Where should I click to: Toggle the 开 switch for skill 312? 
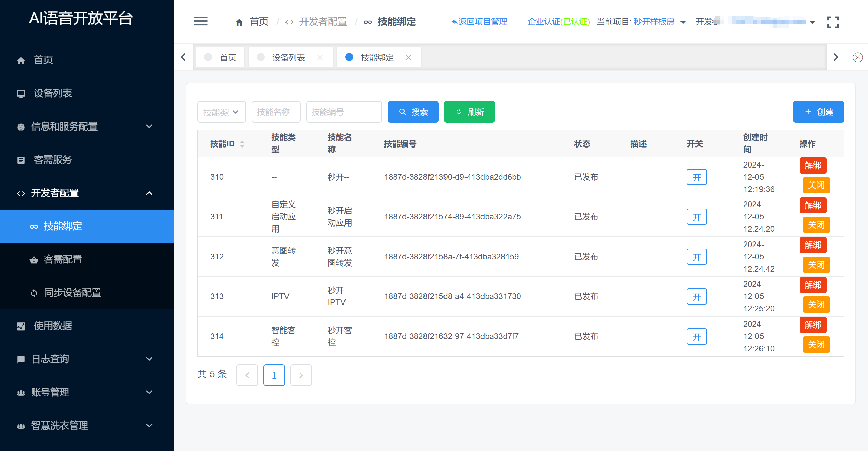tap(696, 257)
